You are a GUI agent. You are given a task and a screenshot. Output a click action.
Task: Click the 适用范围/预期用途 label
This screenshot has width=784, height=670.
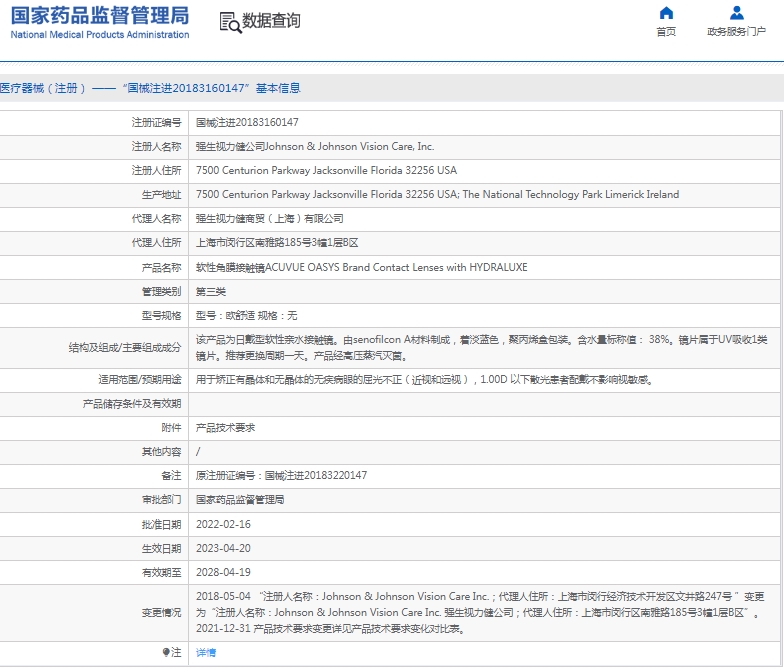(140, 380)
